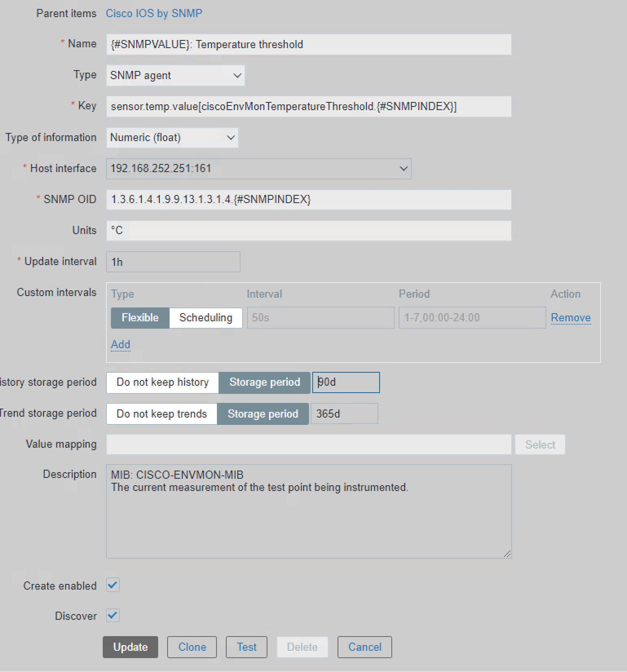
Task: Choose Do not keep history option
Action: coord(162,382)
